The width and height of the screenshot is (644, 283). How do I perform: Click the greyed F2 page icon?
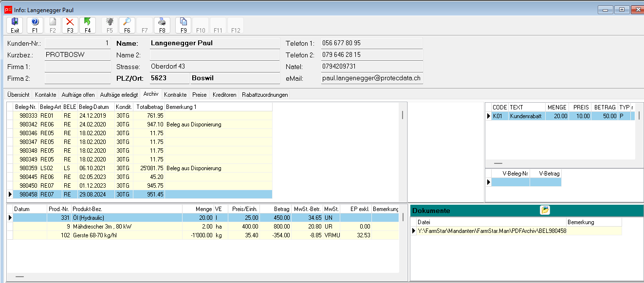[x=53, y=25]
